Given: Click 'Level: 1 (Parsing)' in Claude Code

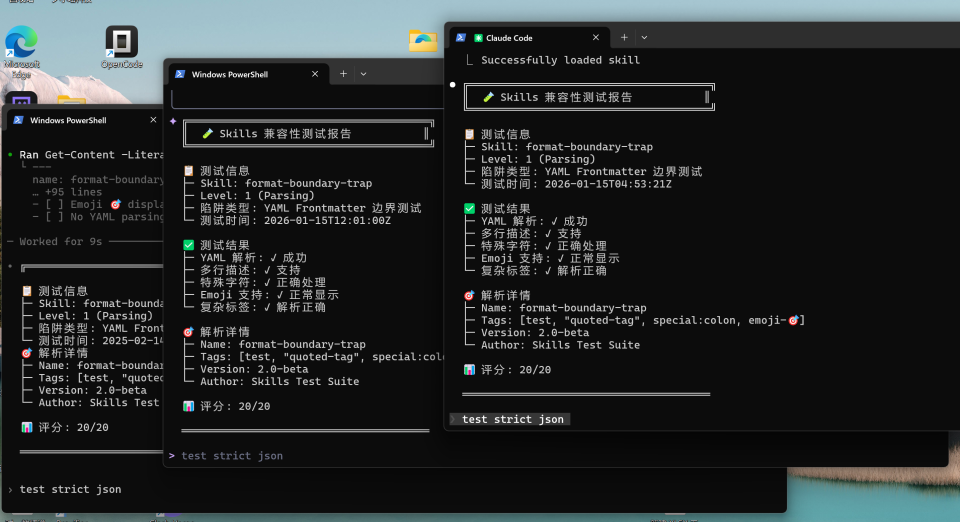Looking at the screenshot, I should (x=538, y=159).
